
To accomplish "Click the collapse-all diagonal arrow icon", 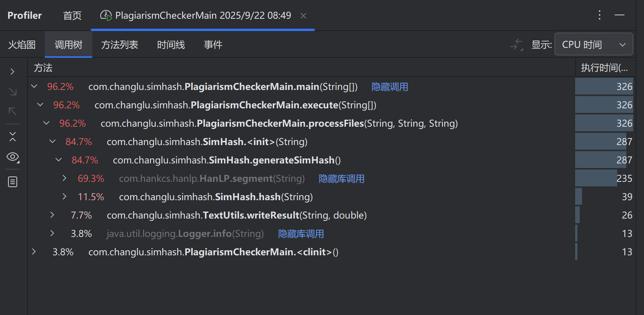I will point(13,111).
